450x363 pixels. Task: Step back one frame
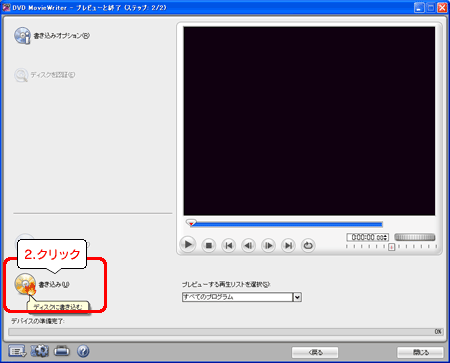[x=248, y=246]
